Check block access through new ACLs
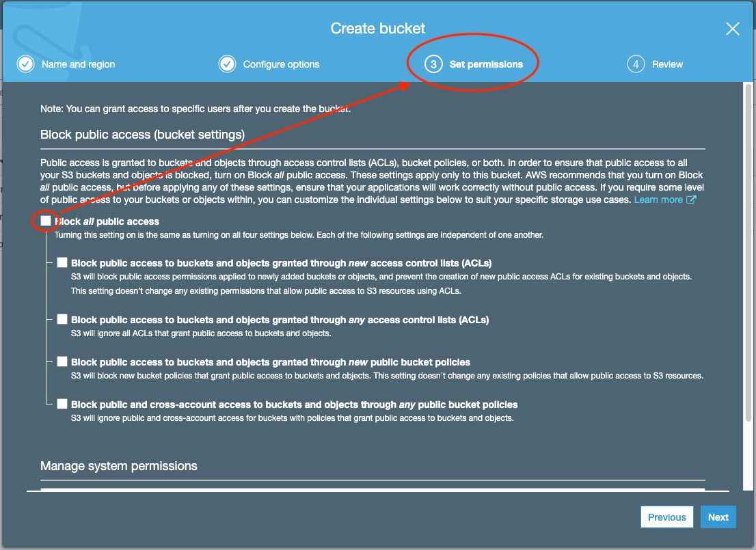Viewport: 756px width, 550px height. (x=62, y=262)
